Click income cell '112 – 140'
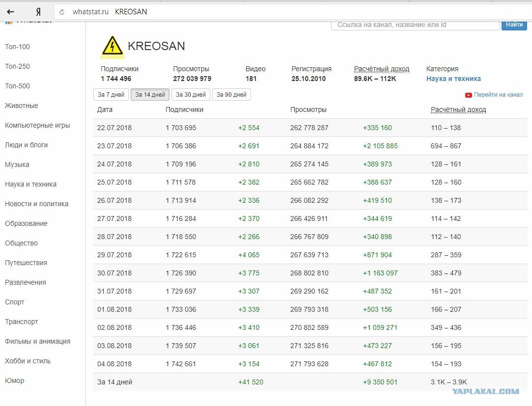 point(446,237)
